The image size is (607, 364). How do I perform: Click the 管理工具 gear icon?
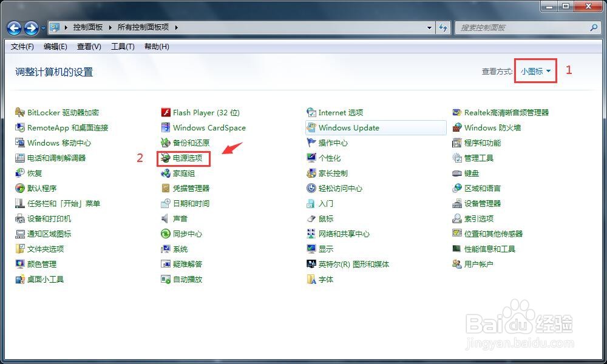click(x=457, y=158)
